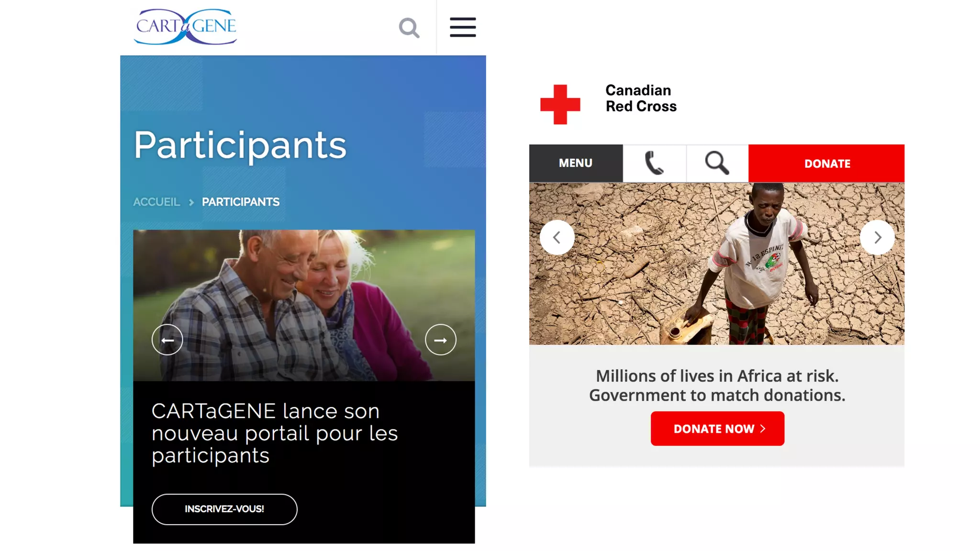Image resolution: width=980 pixels, height=551 pixels.
Task: Click the DONATE NOW button
Action: (x=717, y=429)
